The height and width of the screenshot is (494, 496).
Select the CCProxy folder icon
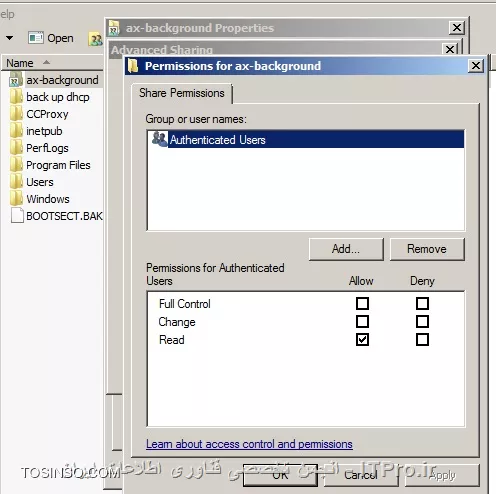pyautogui.click(x=16, y=114)
